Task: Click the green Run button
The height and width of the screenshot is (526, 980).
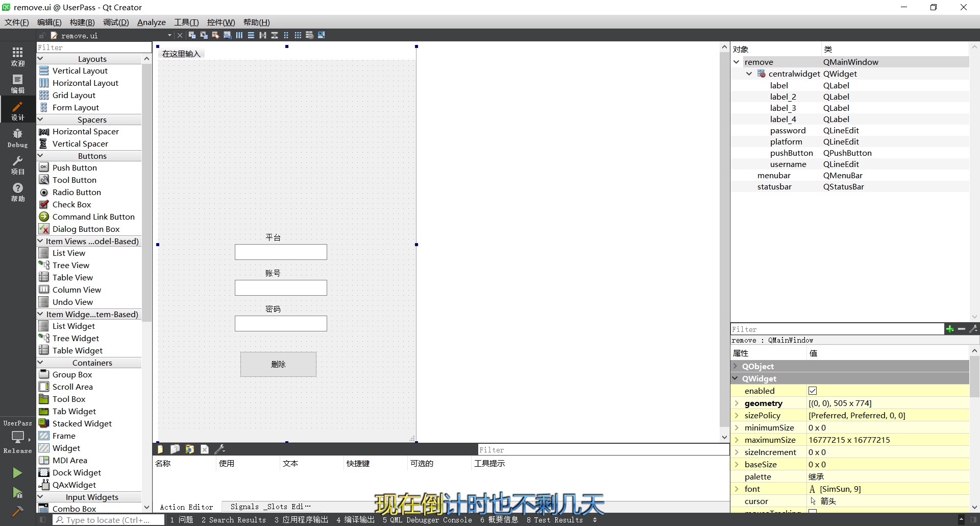Action: tap(17, 473)
